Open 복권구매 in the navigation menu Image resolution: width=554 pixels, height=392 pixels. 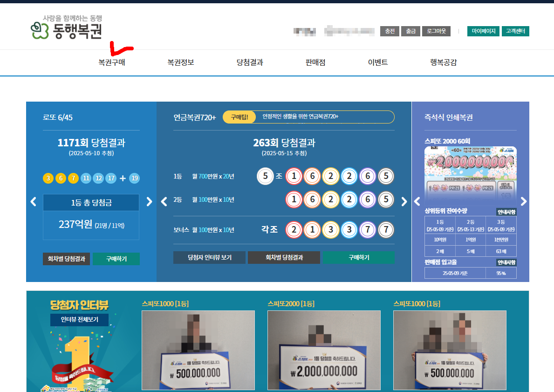point(111,62)
